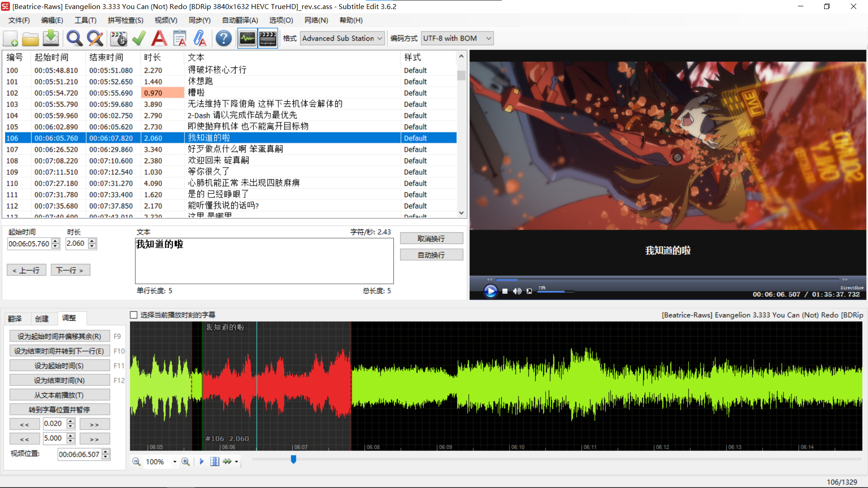Open the encoding dropdown UTF-8 with BOM
Image resolution: width=868 pixels, height=488 pixels.
[x=457, y=38]
